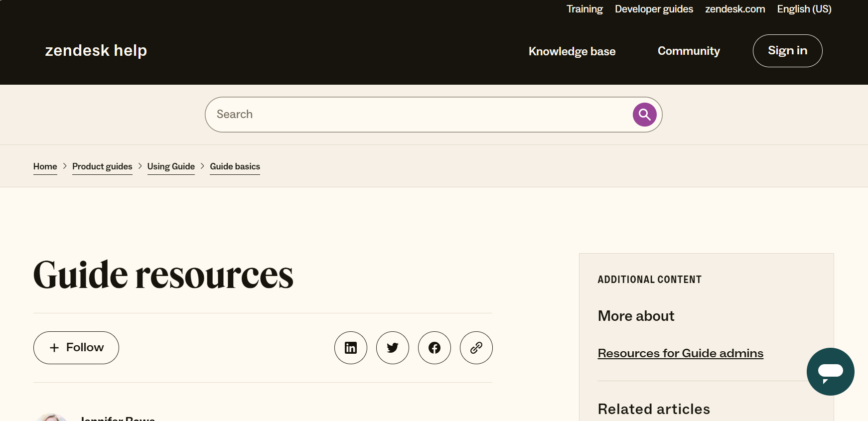Open the English (US) language selector
The width and height of the screenshot is (868, 421).
tap(804, 9)
